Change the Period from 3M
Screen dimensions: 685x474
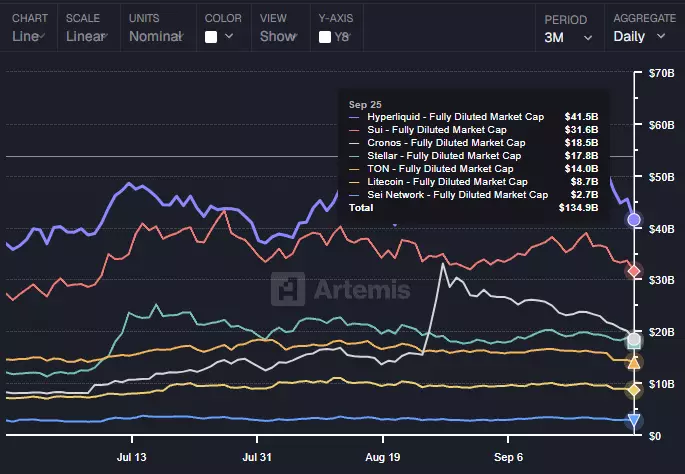click(x=567, y=37)
